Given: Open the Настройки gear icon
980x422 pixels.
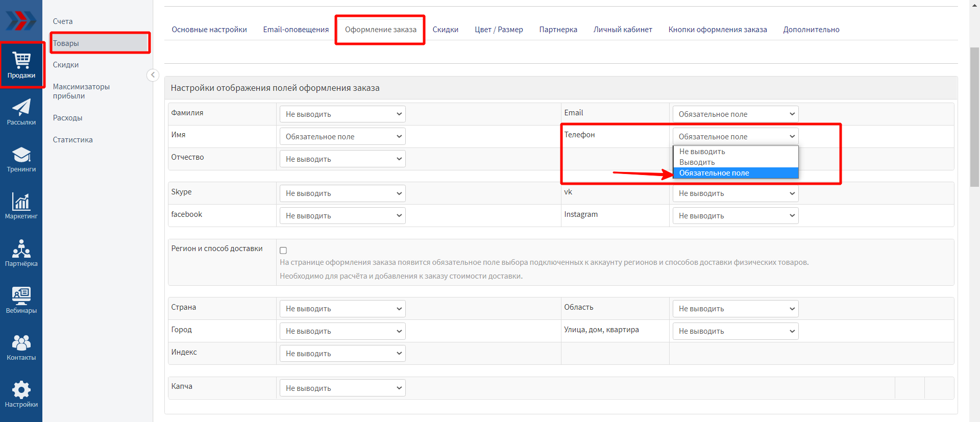Looking at the screenshot, I should 21,394.
